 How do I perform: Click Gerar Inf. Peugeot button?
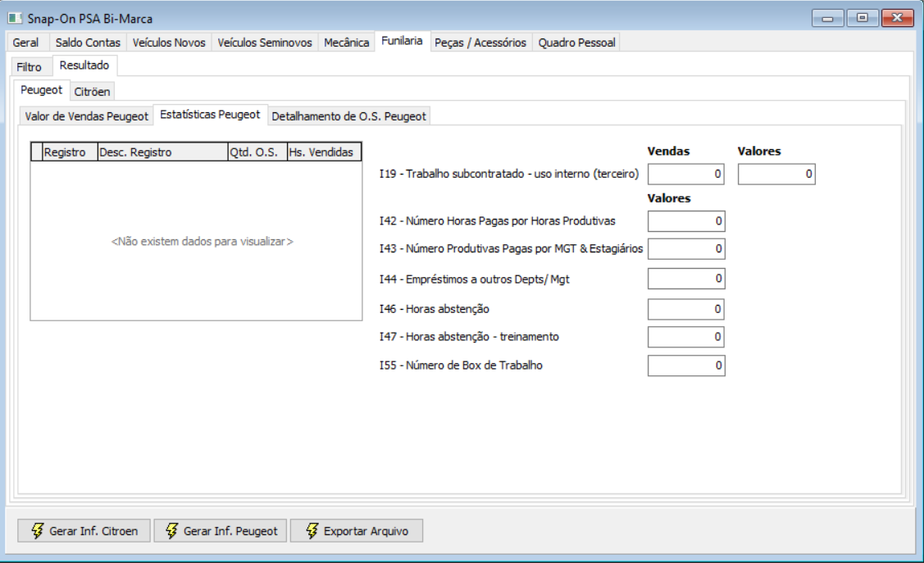[x=221, y=530]
